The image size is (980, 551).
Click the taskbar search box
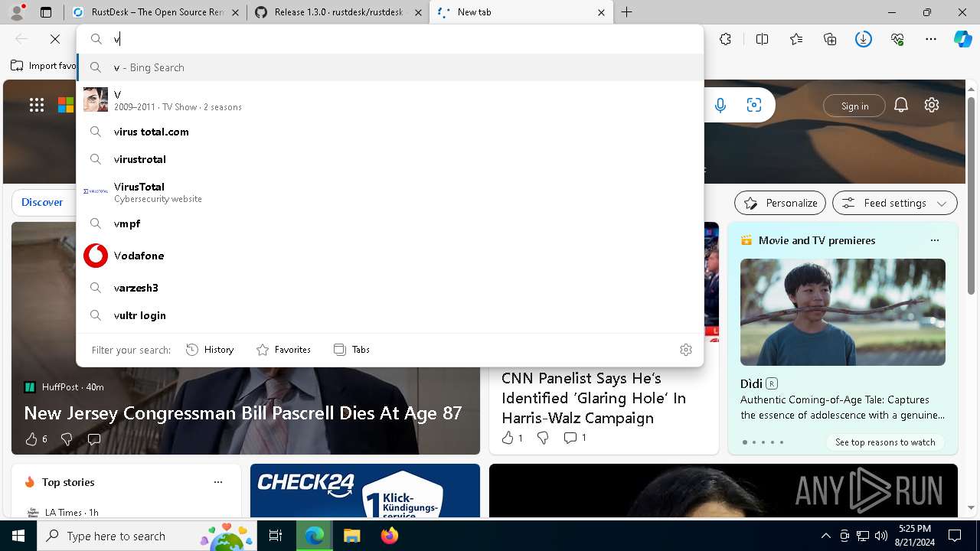tap(147, 536)
